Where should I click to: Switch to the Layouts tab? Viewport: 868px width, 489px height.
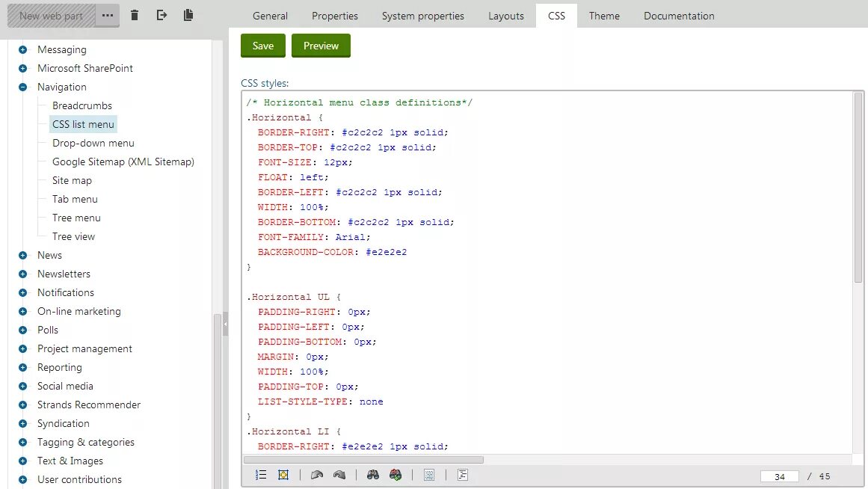point(506,16)
